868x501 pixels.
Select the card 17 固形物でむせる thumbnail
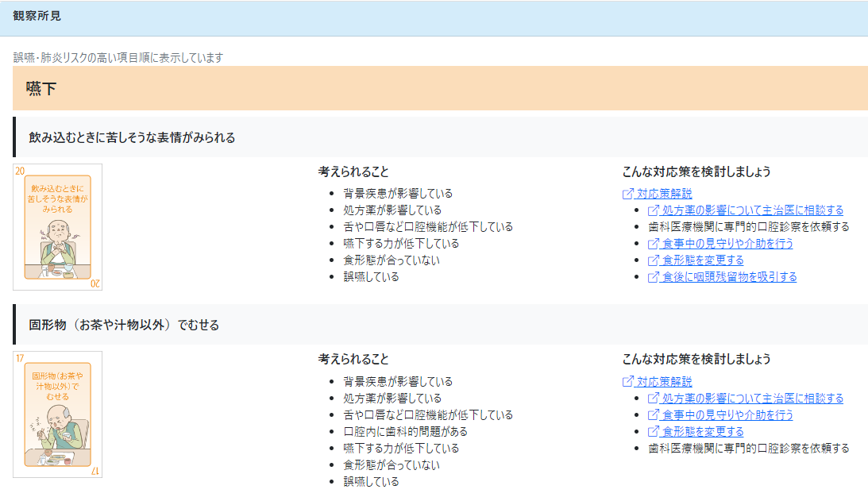pos(58,414)
